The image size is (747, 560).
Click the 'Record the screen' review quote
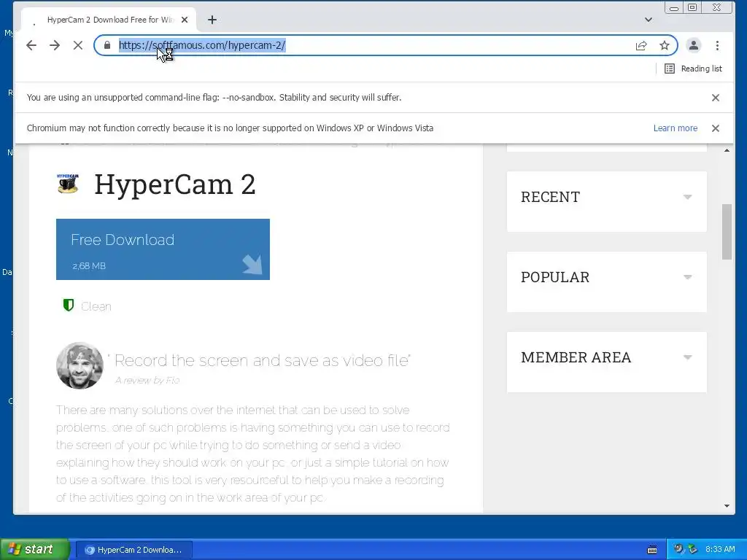pyautogui.click(x=260, y=360)
